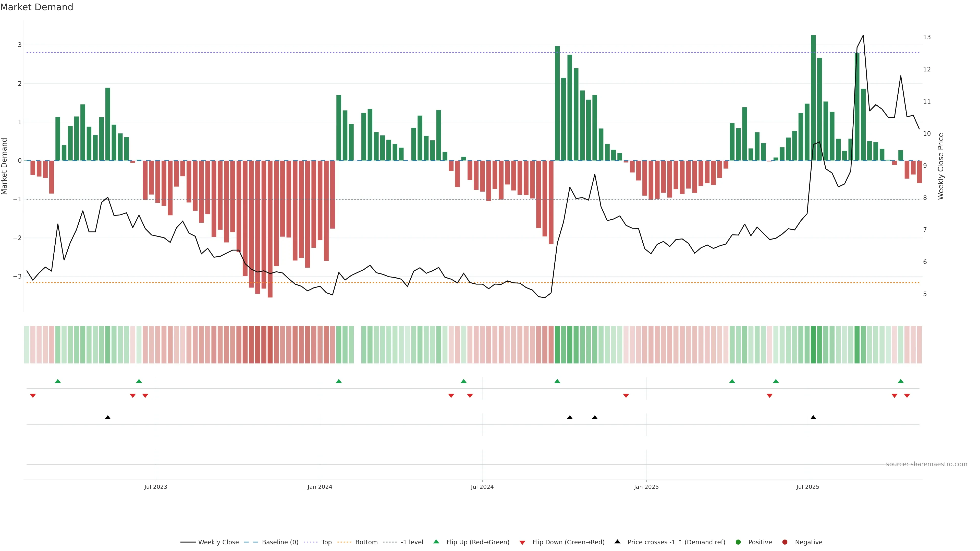Click the Jan 2025 x-axis label

click(646, 487)
